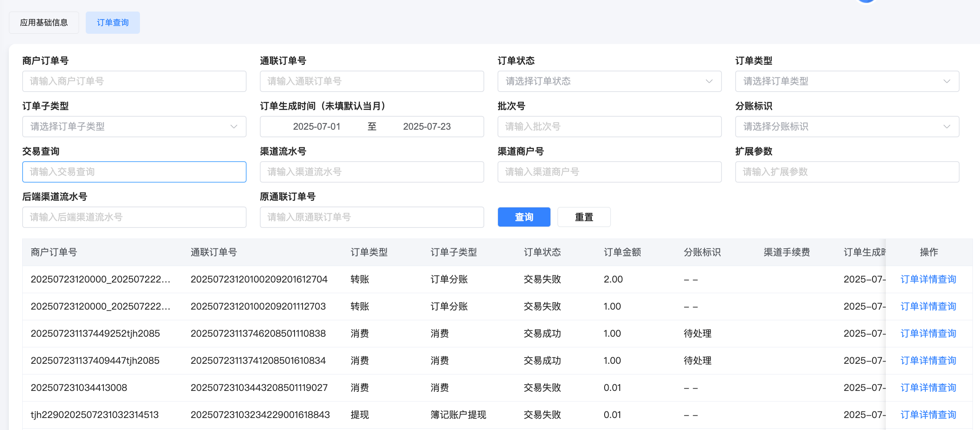This screenshot has height=430, width=980.
Task: Open 订单详情查询 for order 20250723103443208501119027
Action: 928,388
